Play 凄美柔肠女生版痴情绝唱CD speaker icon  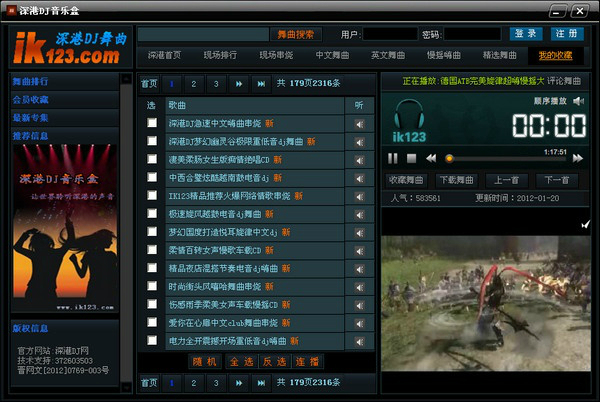(359, 160)
